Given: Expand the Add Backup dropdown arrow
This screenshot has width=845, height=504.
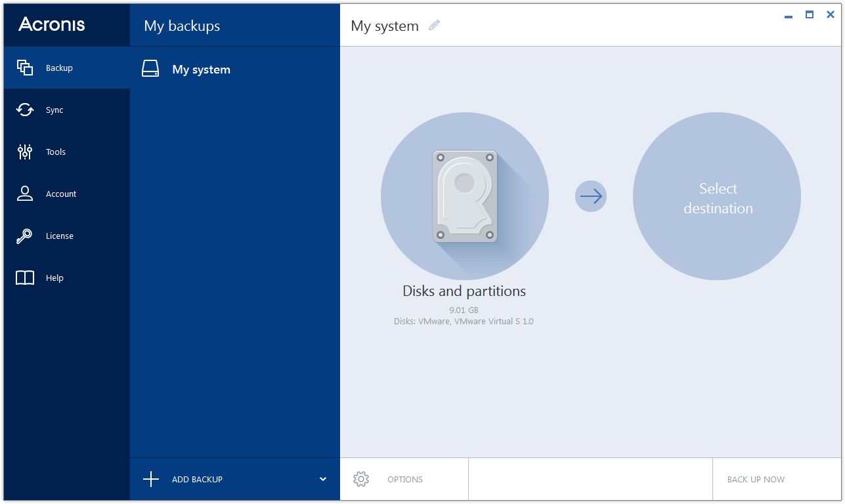Looking at the screenshot, I should [x=322, y=479].
